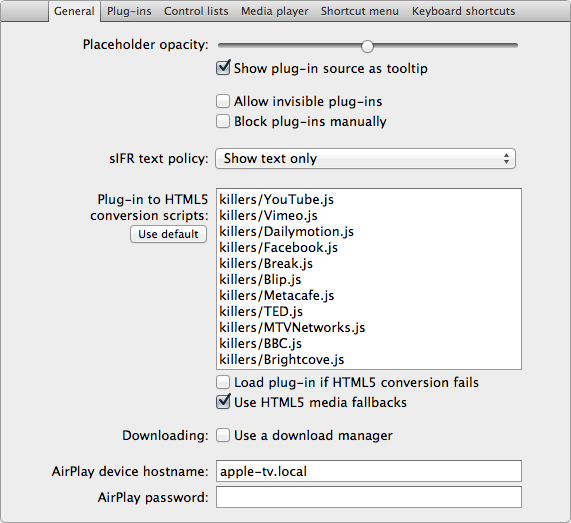The height and width of the screenshot is (523, 571).
Task: Select killers/Brightcove.js script line
Action: 281,360
